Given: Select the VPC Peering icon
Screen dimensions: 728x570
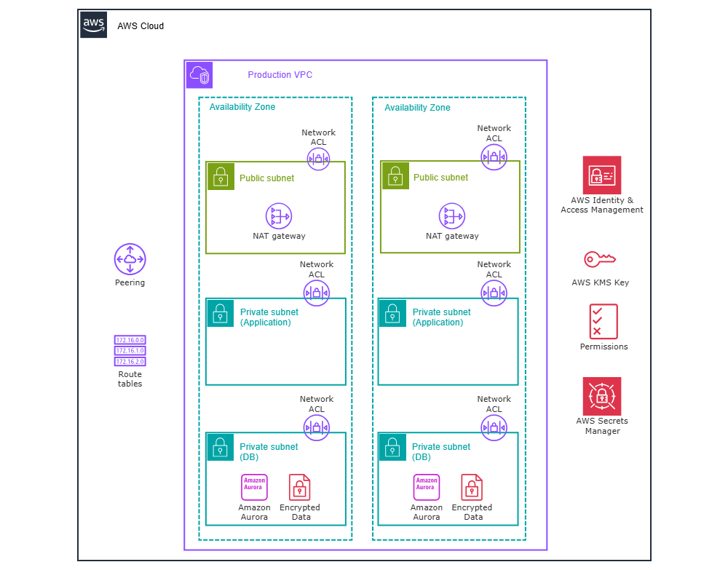Looking at the screenshot, I should (x=130, y=258).
